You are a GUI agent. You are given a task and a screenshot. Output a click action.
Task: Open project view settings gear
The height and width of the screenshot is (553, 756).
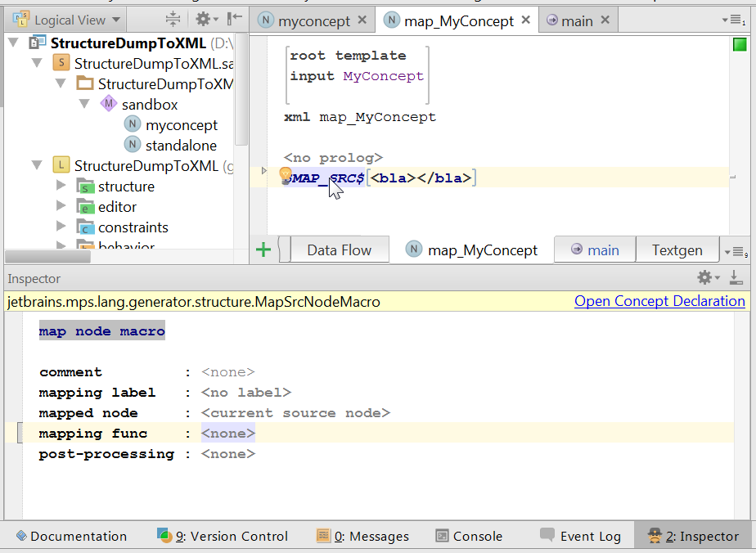coord(203,20)
